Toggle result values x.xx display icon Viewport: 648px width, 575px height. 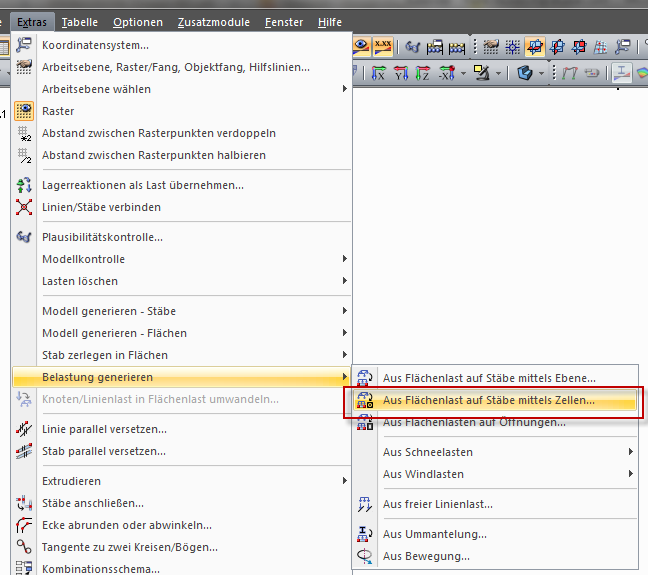(383, 47)
